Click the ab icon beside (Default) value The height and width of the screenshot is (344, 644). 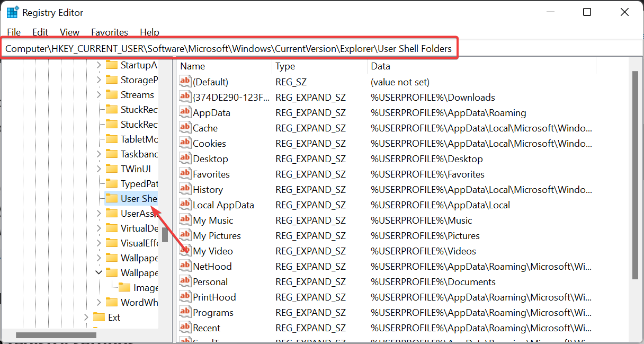pos(184,82)
